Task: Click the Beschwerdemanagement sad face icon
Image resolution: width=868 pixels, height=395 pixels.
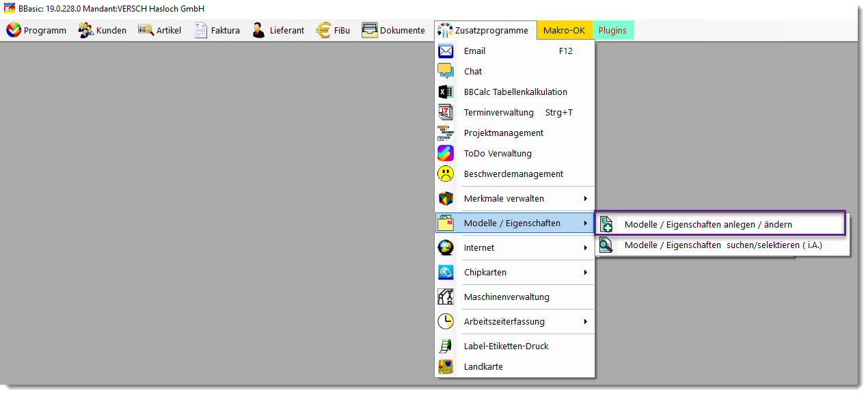Action: [x=446, y=174]
